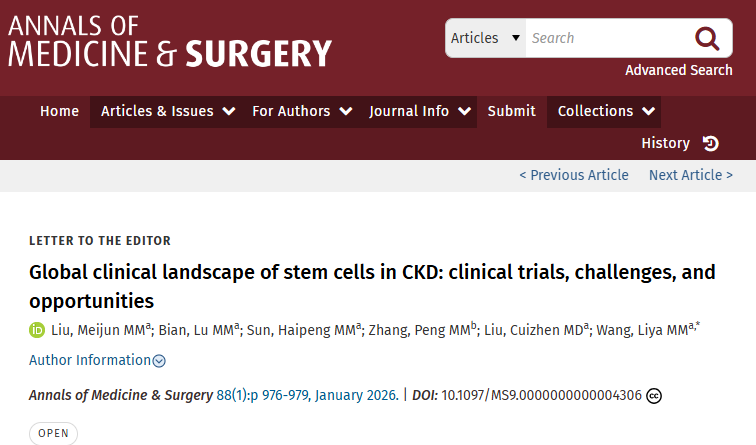Expand Author Information chevron icon
The height and width of the screenshot is (445, 756).
[x=159, y=361]
